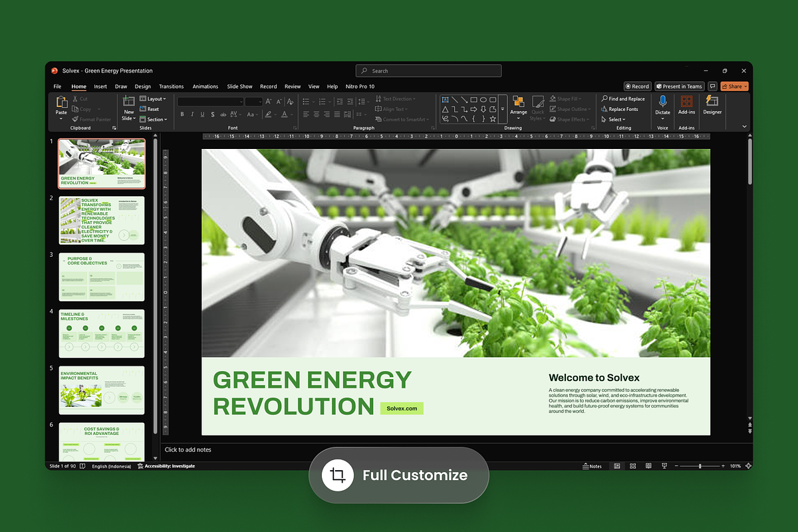Click the notes field "Click to add notes"
This screenshot has height=532, width=798.
point(188,450)
